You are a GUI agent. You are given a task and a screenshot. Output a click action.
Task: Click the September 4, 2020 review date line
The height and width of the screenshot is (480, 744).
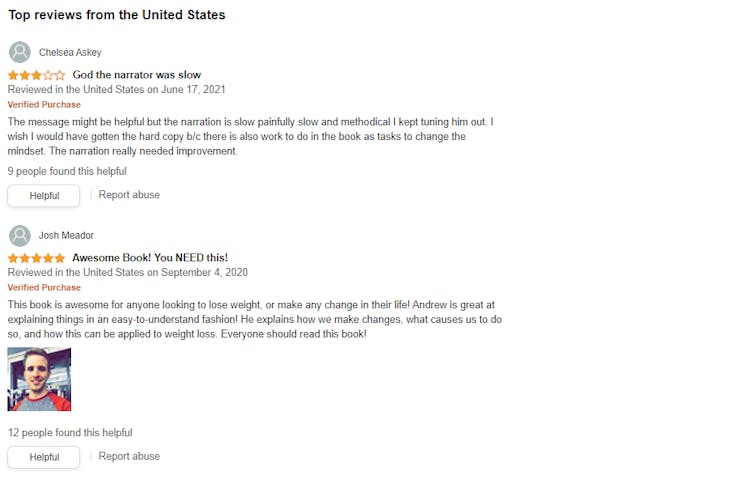(x=127, y=272)
